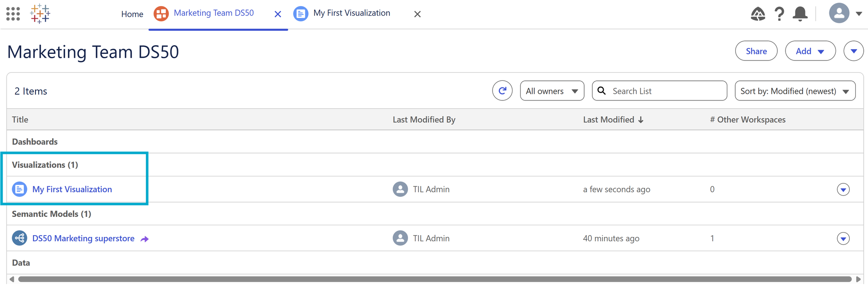Image resolution: width=868 pixels, height=286 pixels.
Task: Open the row actions menu for My First Visualization
Action: pyautogui.click(x=843, y=190)
